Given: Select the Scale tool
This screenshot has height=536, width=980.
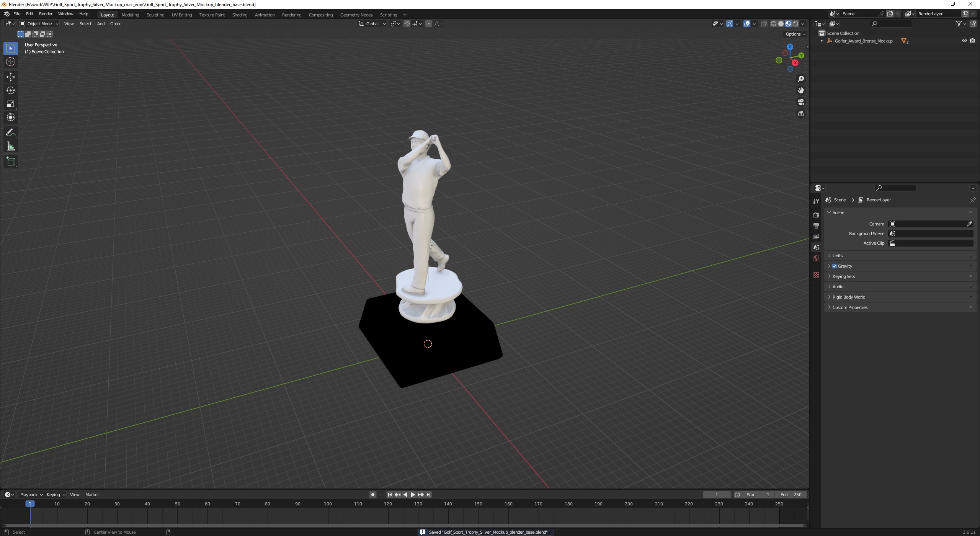Looking at the screenshot, I should coord(11,104).
